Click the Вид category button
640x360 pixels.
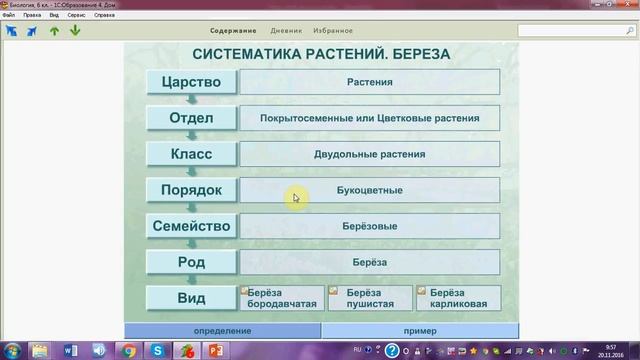191,298
